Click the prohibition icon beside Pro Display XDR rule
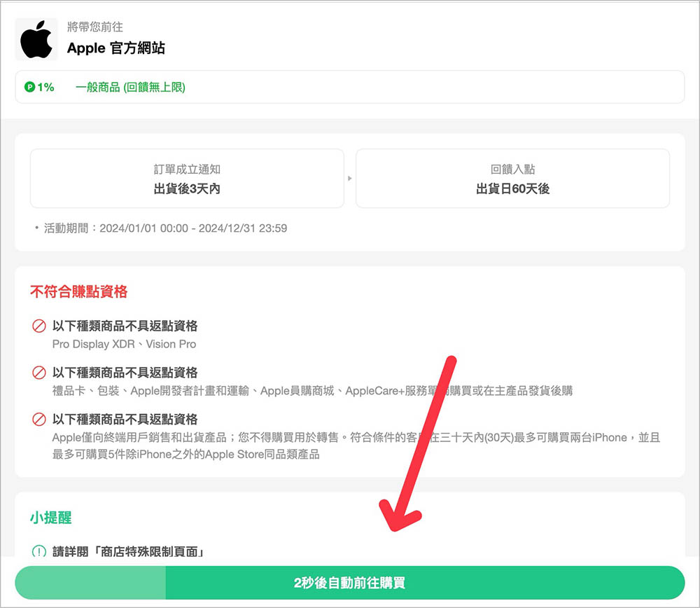The image size is (700, 608). coord(39,326)
